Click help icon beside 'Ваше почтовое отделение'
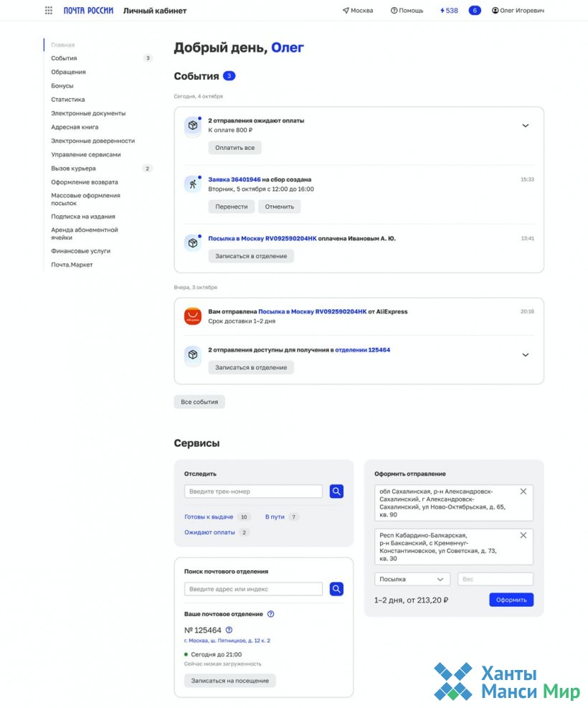This screenshot has height=708, width=588. click(x=270, y=614)
